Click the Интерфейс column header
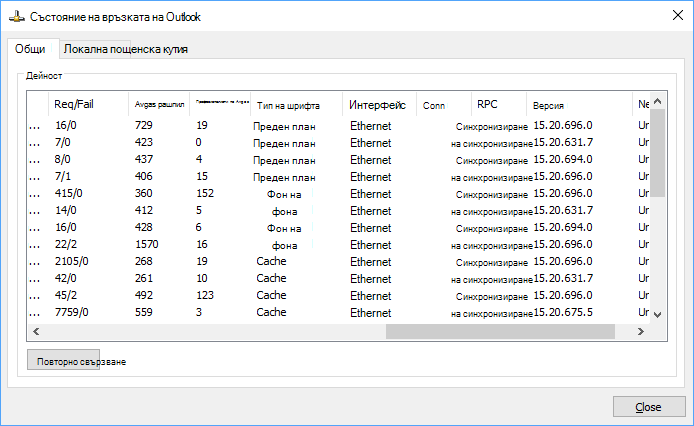 pyautogui.click(x=379, y=105)
